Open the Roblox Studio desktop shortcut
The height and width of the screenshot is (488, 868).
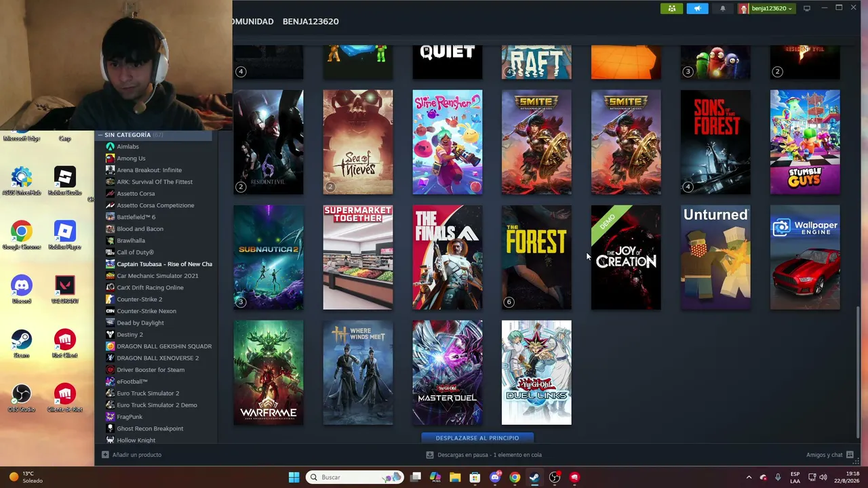pyautogui.click(x=64, y=180)
